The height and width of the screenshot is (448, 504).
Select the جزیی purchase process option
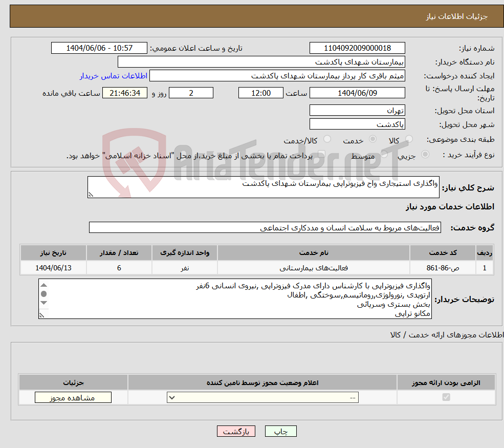[x=425, y=153]
